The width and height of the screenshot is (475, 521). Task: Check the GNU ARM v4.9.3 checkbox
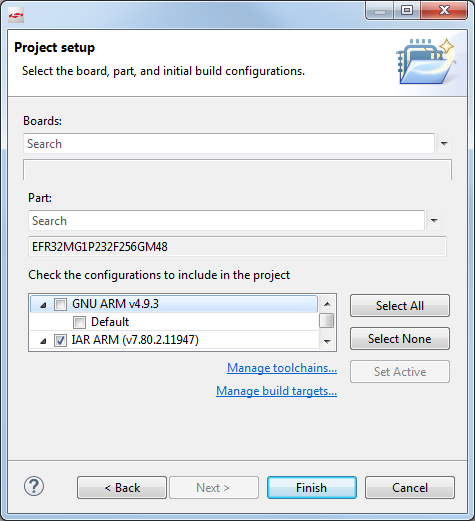tap(60, 304)
